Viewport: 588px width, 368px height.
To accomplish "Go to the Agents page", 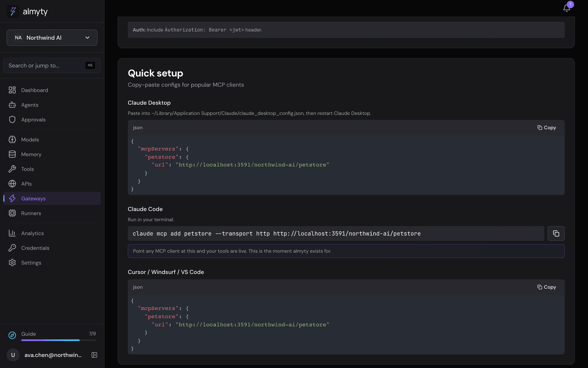I will point(52,105).
